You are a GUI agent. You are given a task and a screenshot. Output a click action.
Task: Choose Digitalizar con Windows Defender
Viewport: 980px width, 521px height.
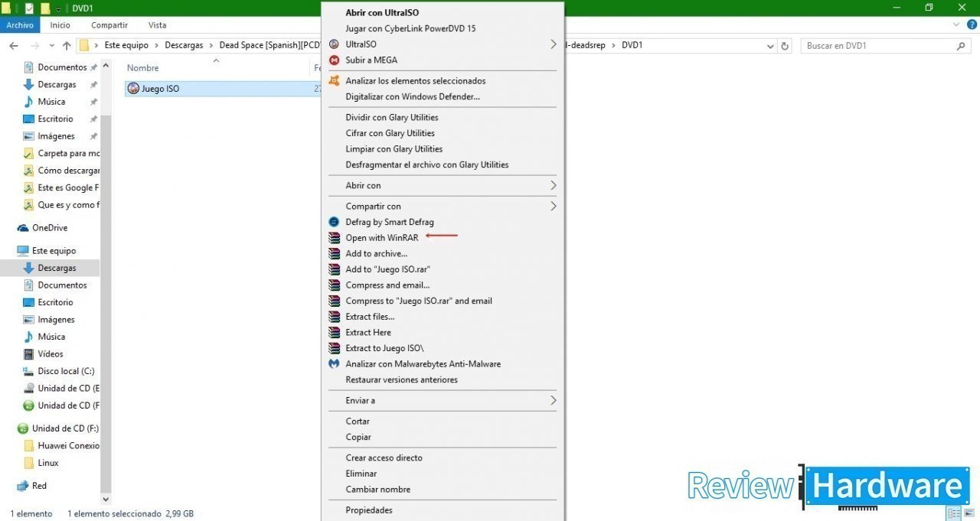click(x=413, y=96)
